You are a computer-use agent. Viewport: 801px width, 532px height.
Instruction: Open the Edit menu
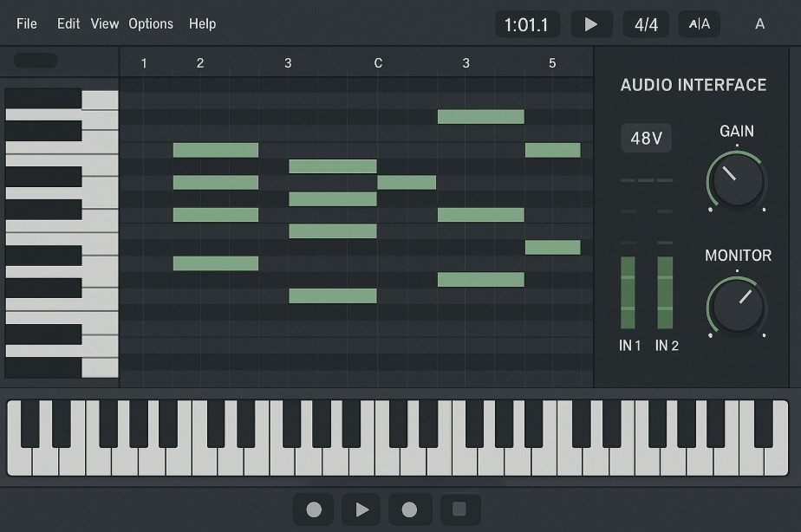click(x=68, y=24)
